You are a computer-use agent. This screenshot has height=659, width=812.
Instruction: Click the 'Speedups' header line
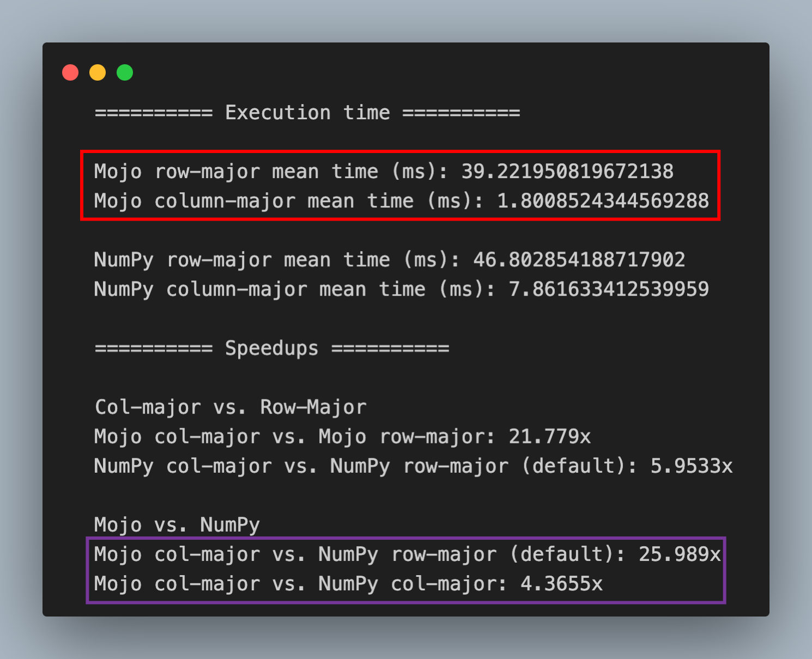click(272, 348)
